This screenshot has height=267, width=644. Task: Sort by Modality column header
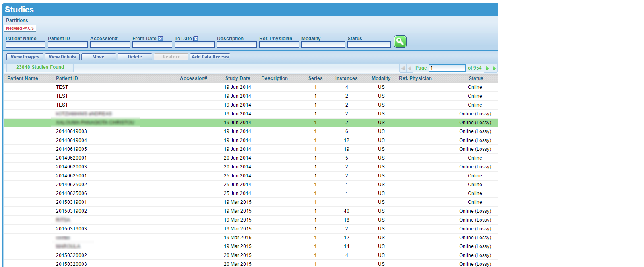tap(381, 78)
